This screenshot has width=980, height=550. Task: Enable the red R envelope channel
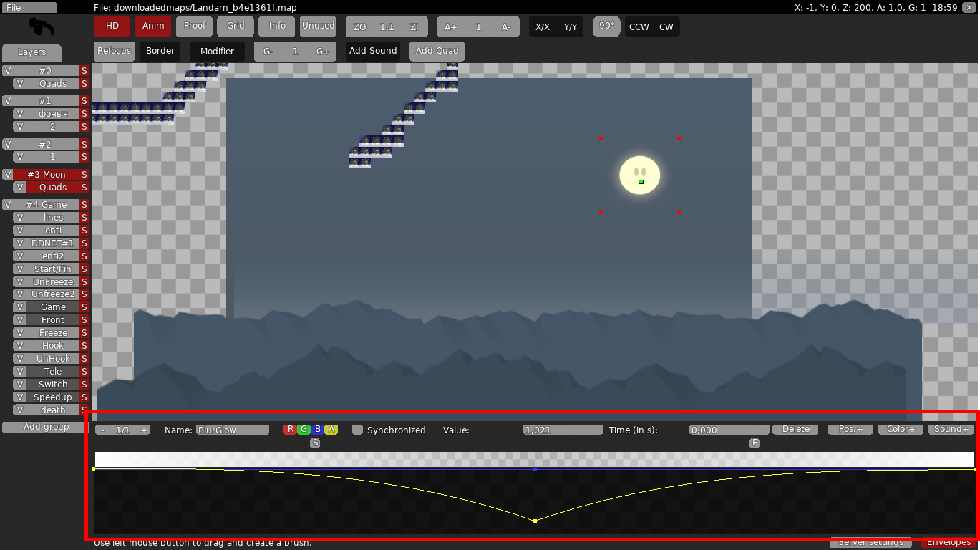click(x=290, y=430)
